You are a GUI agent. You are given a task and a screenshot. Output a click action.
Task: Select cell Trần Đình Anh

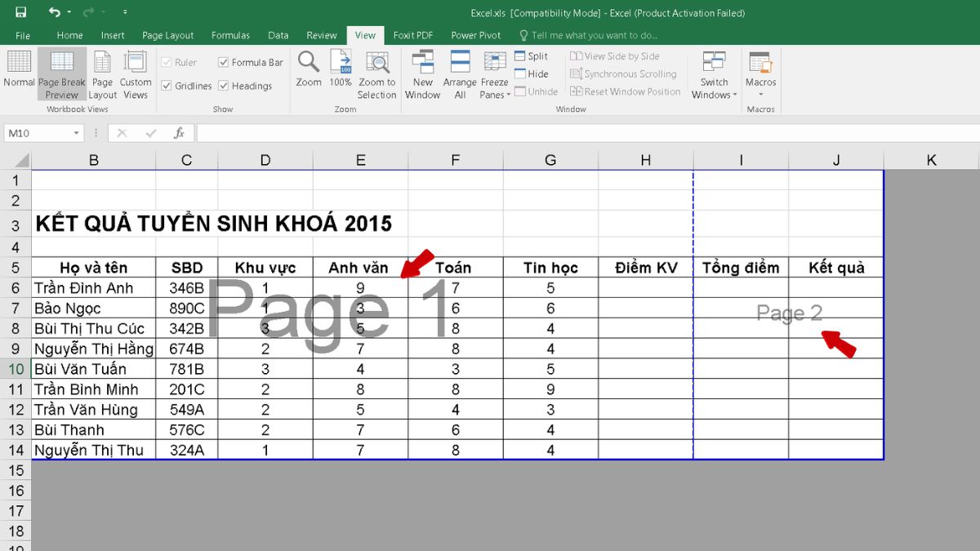[x=94, y=288]
